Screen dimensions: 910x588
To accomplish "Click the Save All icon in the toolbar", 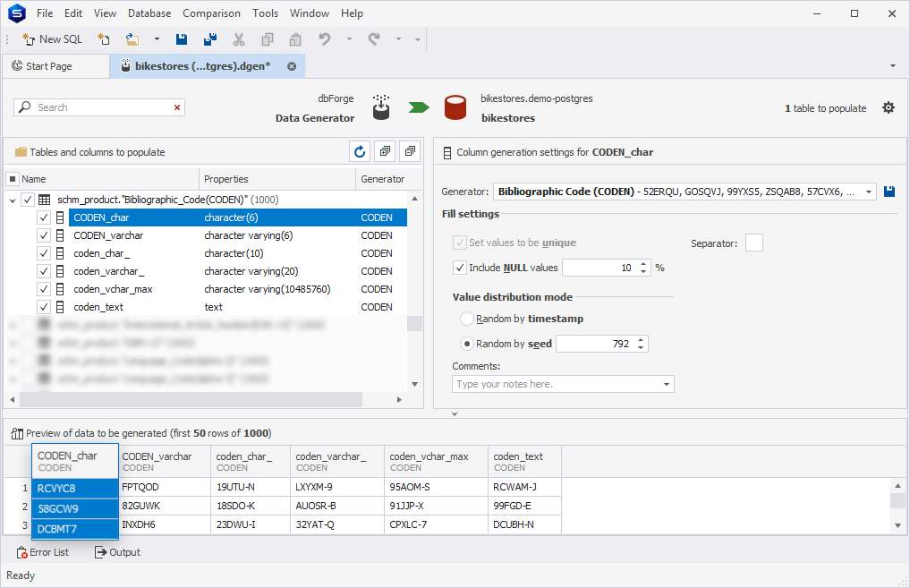I will tap(210, 39).
